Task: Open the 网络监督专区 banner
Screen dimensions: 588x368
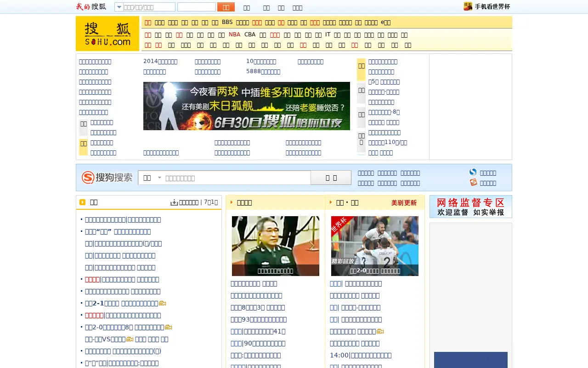Action: tap(471, 207)
